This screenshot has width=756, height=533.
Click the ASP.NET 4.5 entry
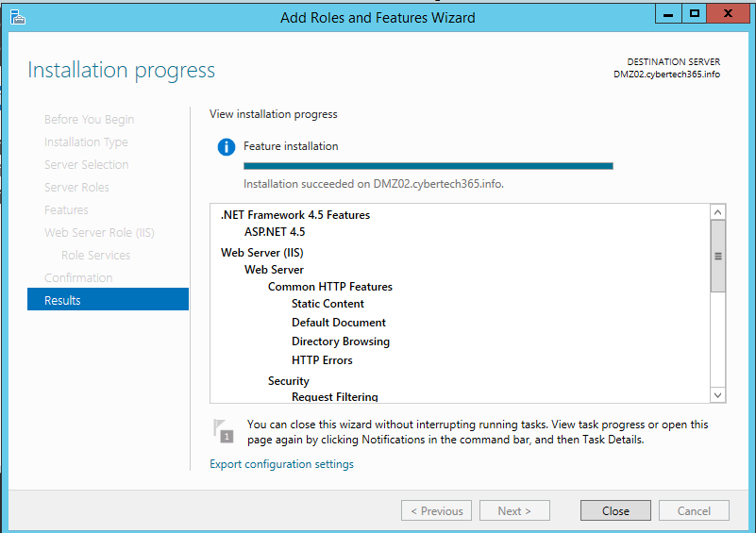275,232
